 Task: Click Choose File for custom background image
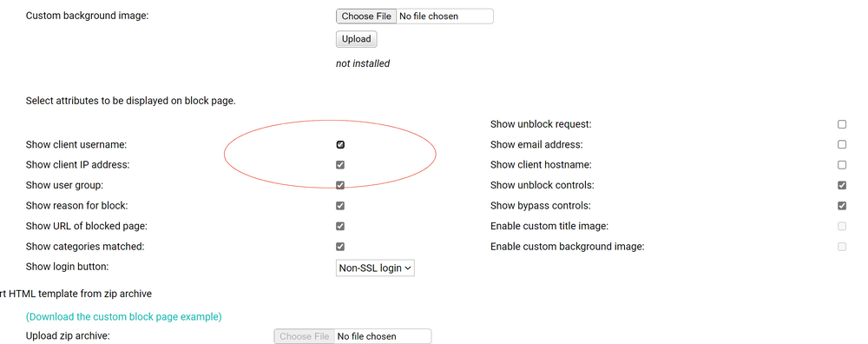pos(366,16)
